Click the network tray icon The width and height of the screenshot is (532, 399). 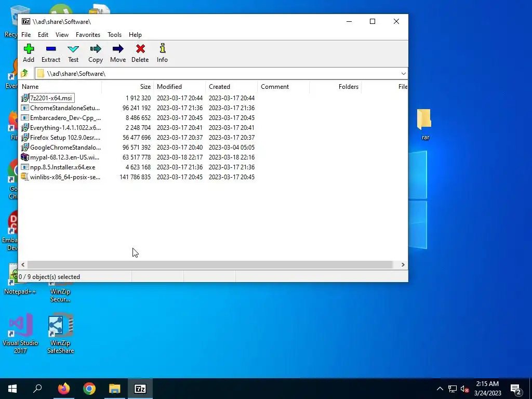tap(453, 389)
